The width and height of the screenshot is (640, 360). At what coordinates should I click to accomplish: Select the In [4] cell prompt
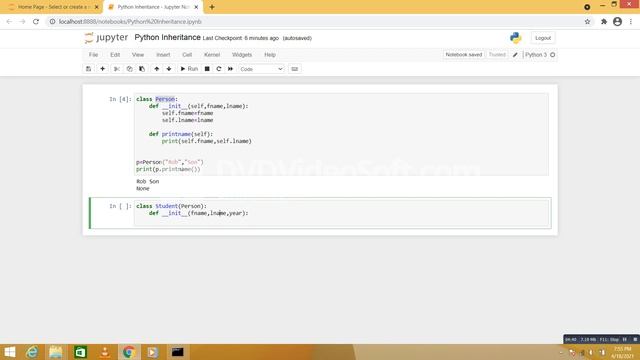120,99
